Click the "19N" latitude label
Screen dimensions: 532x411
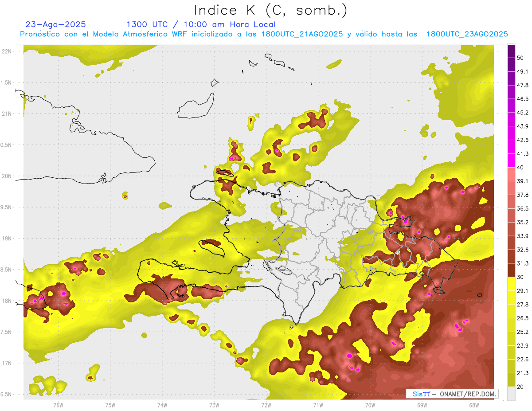click(x=6, y=238)
